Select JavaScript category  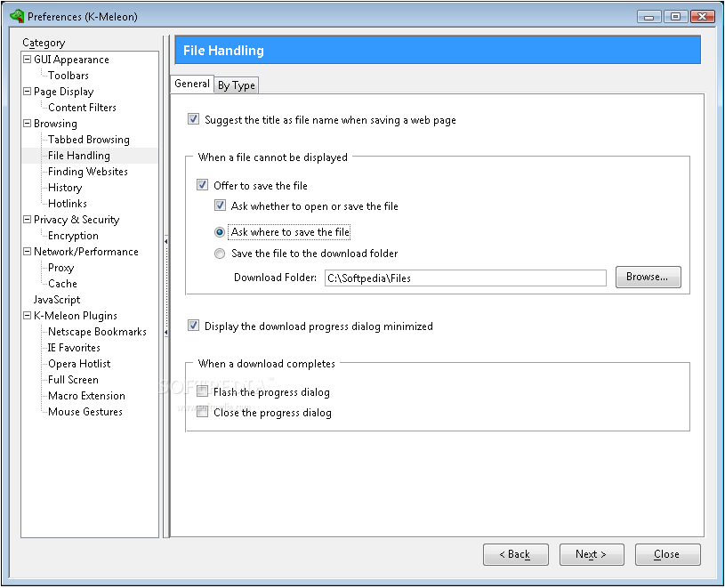click(56, 300)
